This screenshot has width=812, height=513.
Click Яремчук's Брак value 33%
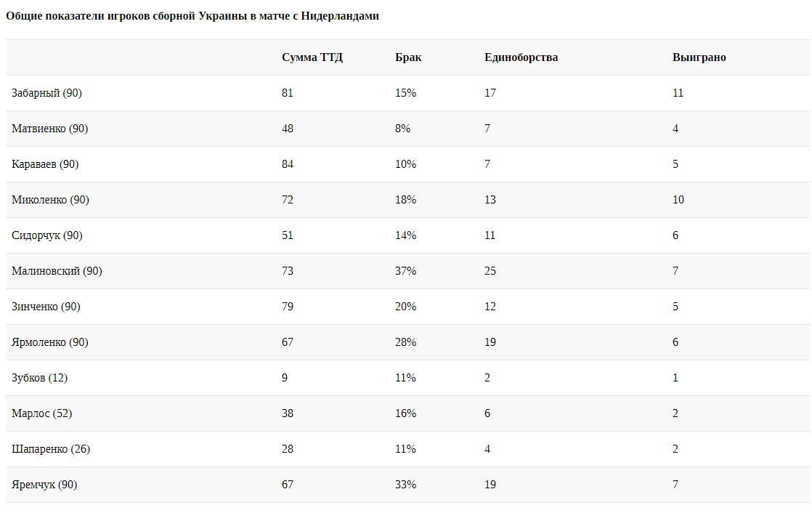406,485
